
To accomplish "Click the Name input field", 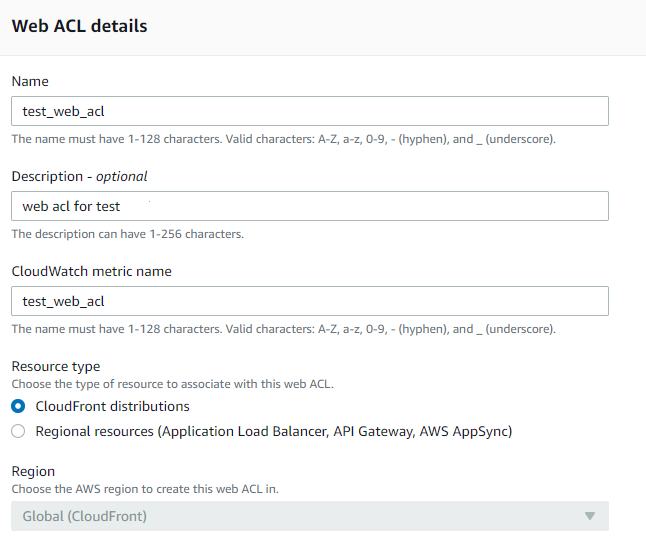I will point(310,111).
